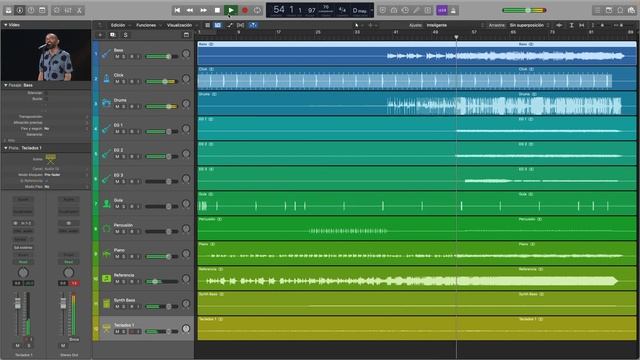Image resolution: width=640 pixels, height=360 pixels.
Task: Click the video preview thumbnail
Action: point(46,55)
